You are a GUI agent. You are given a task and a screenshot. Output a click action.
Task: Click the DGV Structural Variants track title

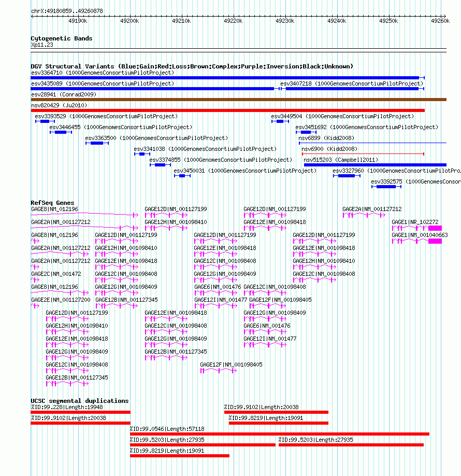(192, 66)
